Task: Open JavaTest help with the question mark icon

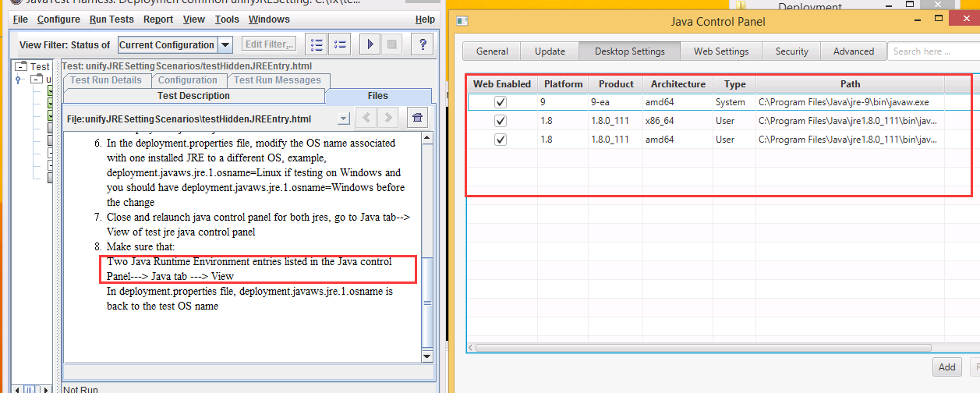Action: click(423, 44)
